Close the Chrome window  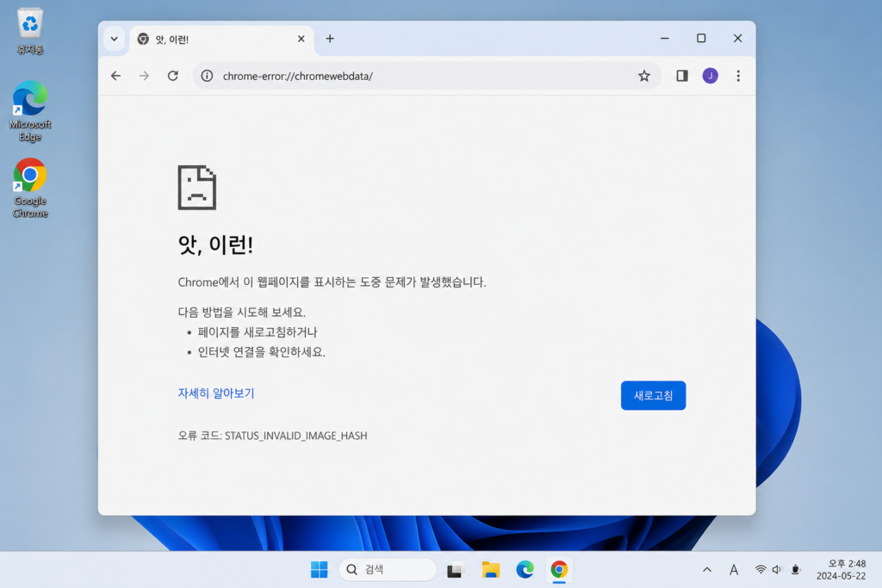(x=737, y=38)
